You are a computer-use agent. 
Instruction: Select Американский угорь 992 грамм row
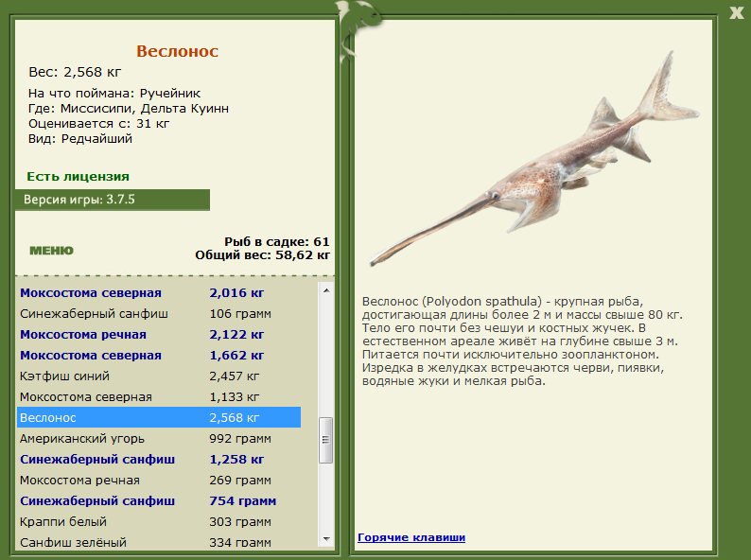[x=159, y=438]
